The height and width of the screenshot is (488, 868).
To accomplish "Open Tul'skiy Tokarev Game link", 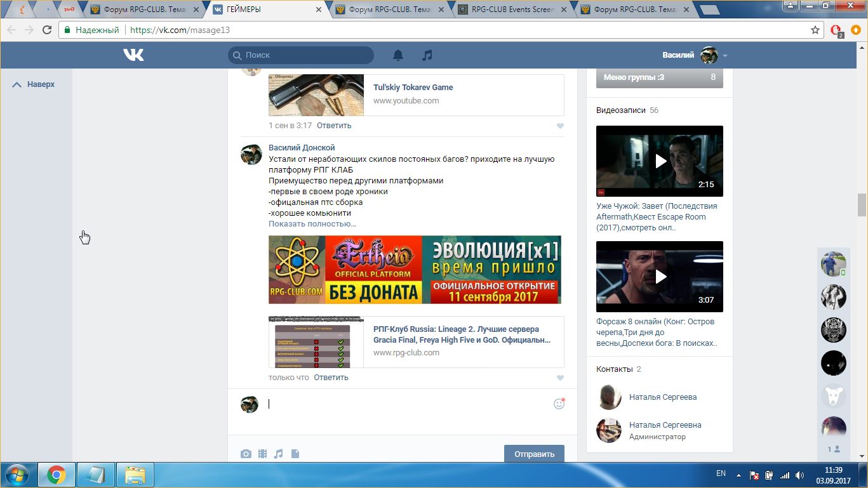I will click(413, 88).
